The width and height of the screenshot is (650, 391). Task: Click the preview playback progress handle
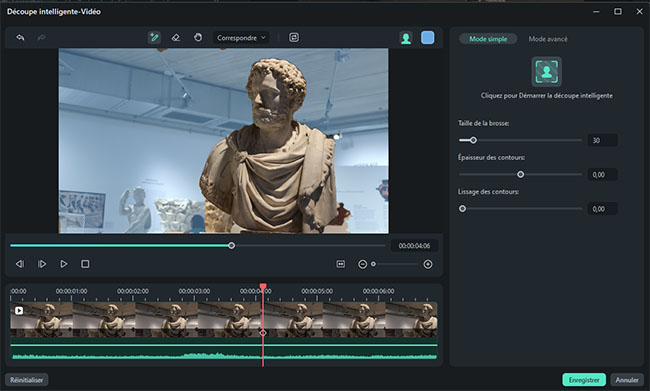coord(232,245)
